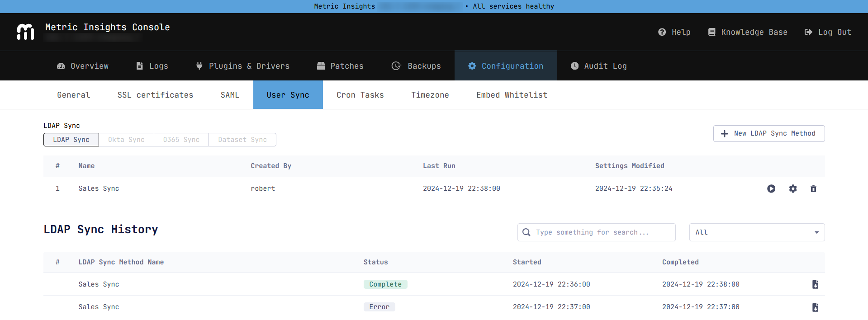Open the All status filter dropdown
Viewport: 868px width, 320px height.
(757, 232)
